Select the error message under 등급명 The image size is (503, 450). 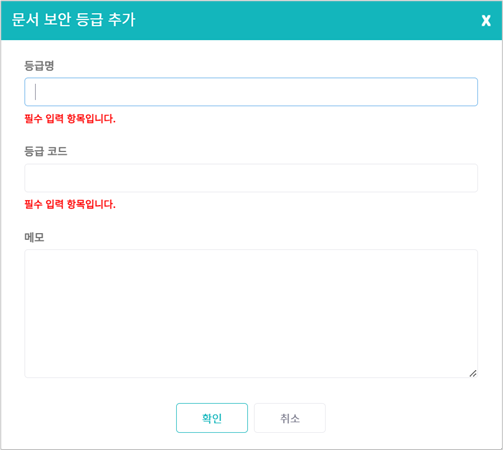[70, 118]
